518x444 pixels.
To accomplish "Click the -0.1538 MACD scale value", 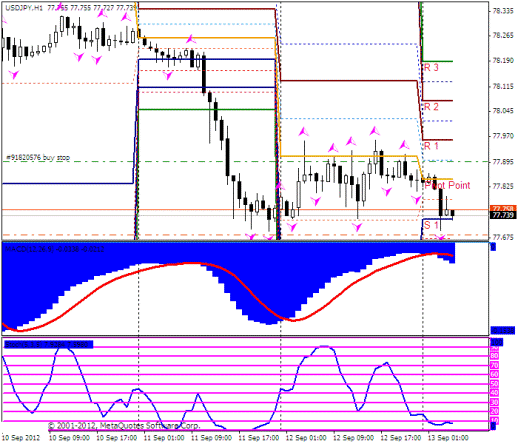I will pyautogui.click(x=502, y=330).
